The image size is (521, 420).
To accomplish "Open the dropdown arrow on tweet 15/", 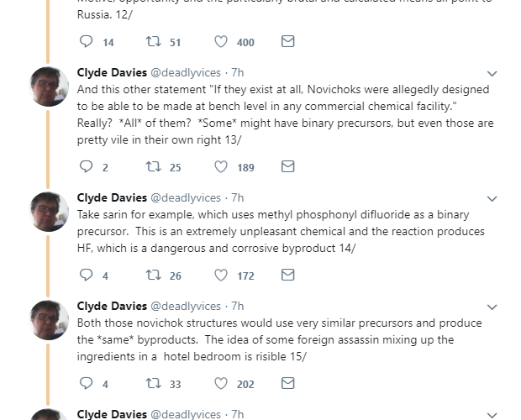I will pos(491,307).
